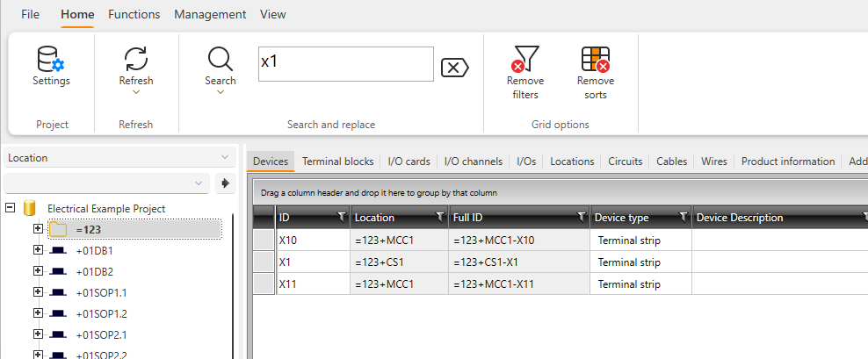The width and height of the screenshot is (868, 359).
Task: Click Remove filters funnel icon
Action: tap(524, 60)
